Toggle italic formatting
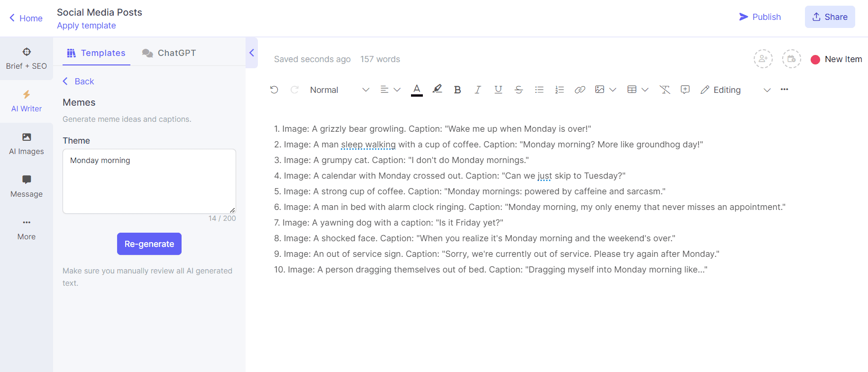Screen dimensions: 868x372 pyautogui.click(x=478, y=90)
